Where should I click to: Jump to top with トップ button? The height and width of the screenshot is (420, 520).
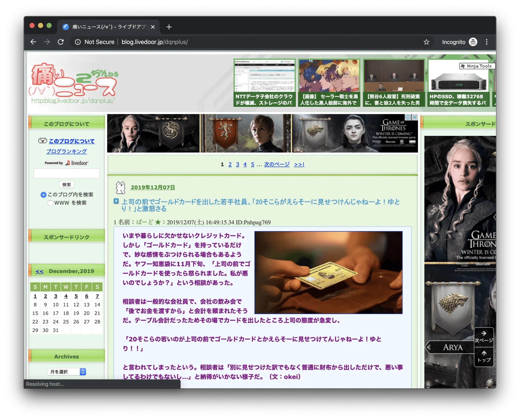coord(484,357)
